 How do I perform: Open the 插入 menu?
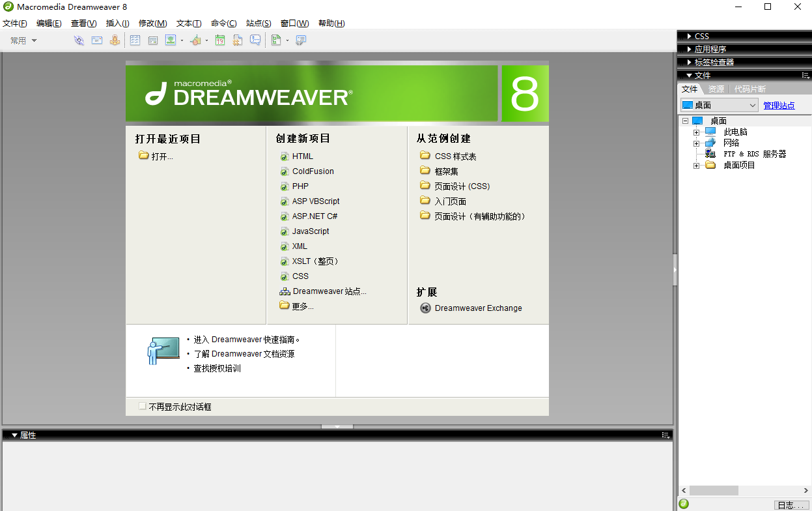[x=117, y=23]
